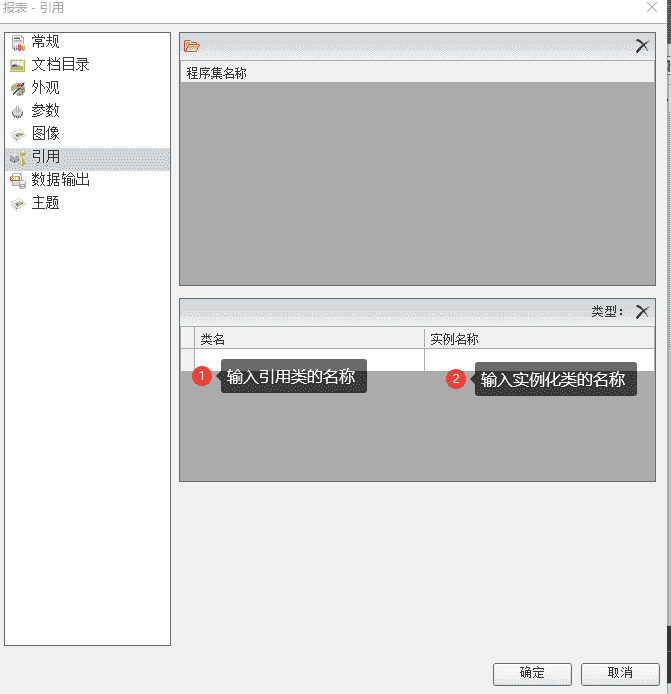The image size is (671, 694).
Task: Close the 报表 - 引用 dialog
Action: pyautogui.click(x=652, y=7)
